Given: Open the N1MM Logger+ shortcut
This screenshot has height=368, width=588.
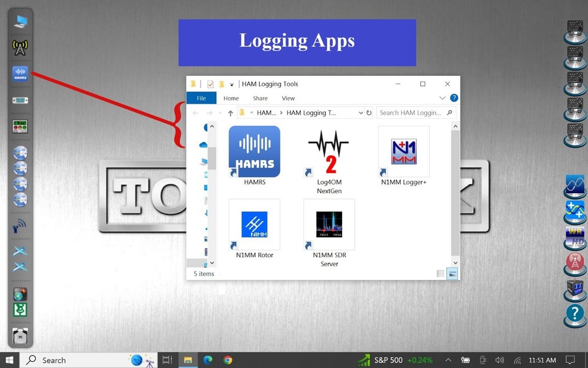Looking at the screenshot, I should click(x=403, y=152).
